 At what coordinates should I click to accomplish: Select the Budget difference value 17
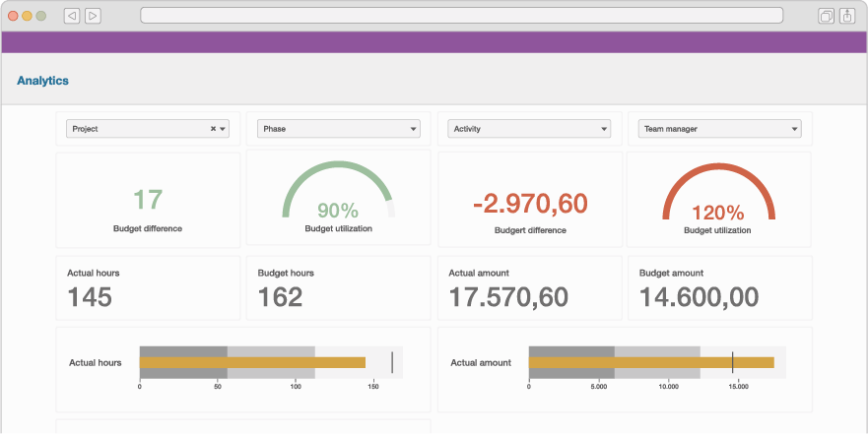[148, 200]
